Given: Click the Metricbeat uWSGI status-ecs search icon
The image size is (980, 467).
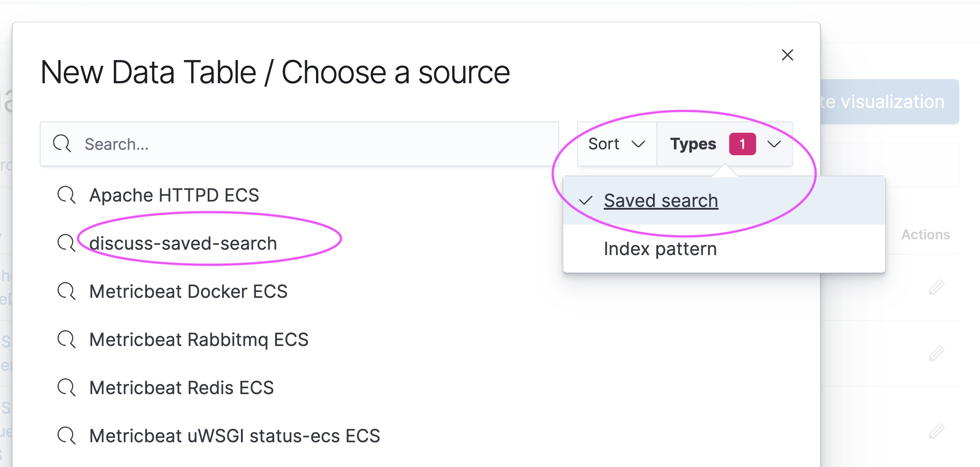Looking at the screenshot, I should coord(67,436).
